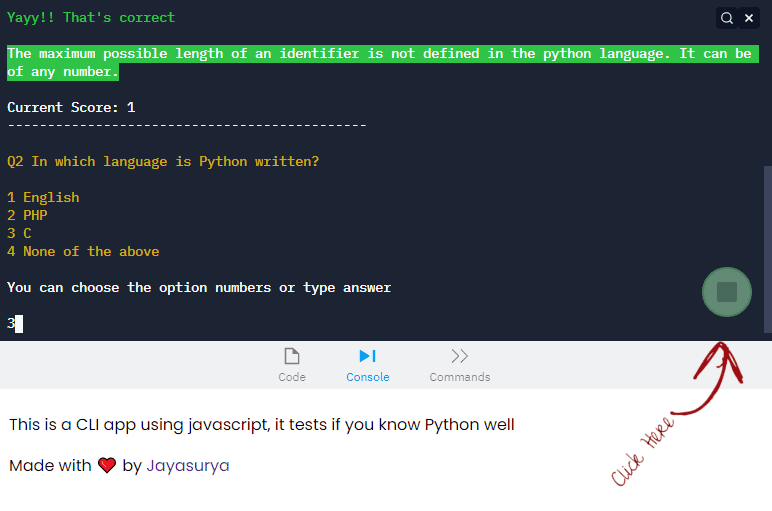
Task: Click the Commands double-chevron icon
Action: (459, 356)
